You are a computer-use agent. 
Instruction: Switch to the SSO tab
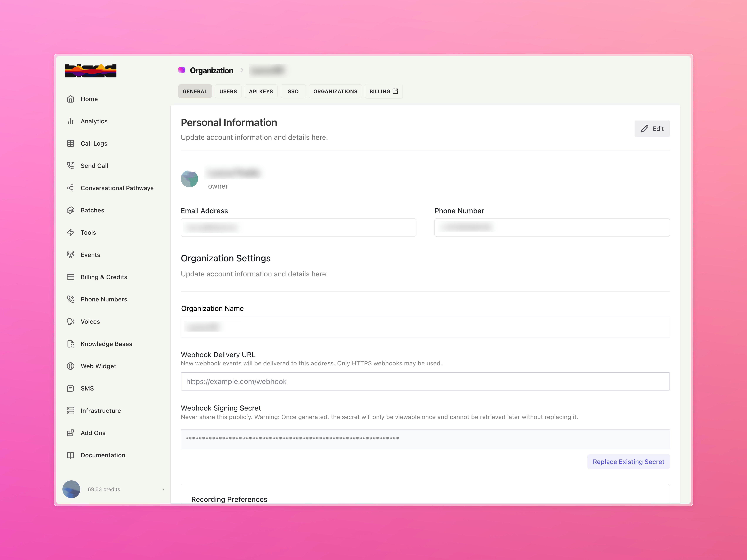point(293,91)
